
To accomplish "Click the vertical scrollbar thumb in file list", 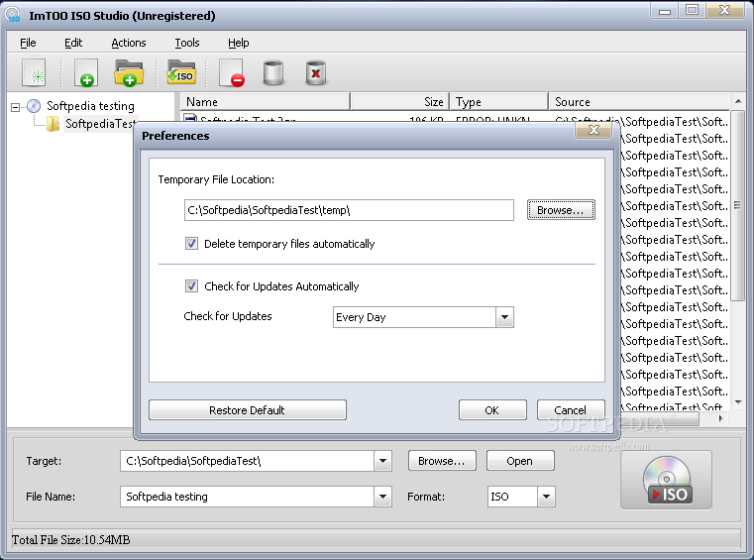I will (737, 205).
